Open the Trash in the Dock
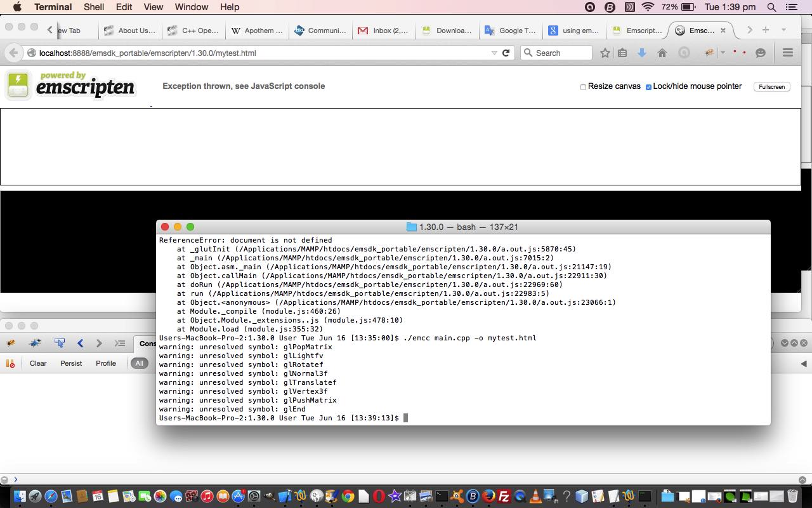This screenshot has width=812, height=508. click(792, 497)
